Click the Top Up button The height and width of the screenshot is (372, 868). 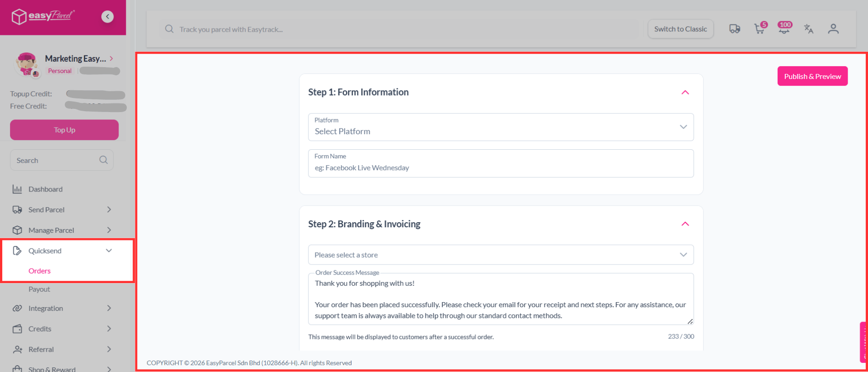(x=64, y=130)
